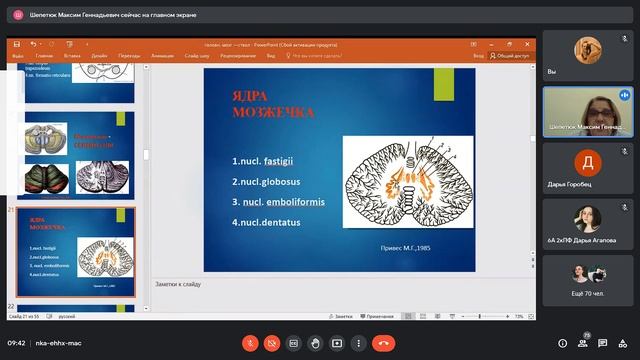Switch to the Главная ribbon tab
640x360 pixels.
pyautogui.click(x=44, y=56)
